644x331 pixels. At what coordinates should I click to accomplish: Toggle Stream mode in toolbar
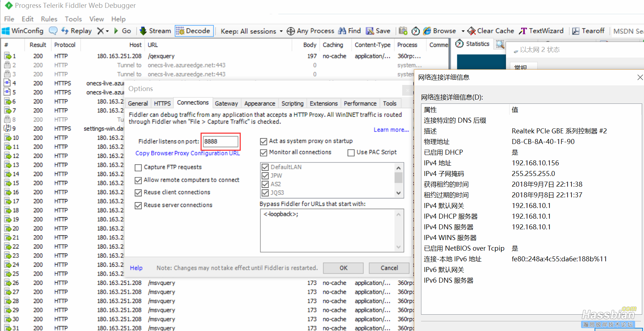[x=155, y=31]
